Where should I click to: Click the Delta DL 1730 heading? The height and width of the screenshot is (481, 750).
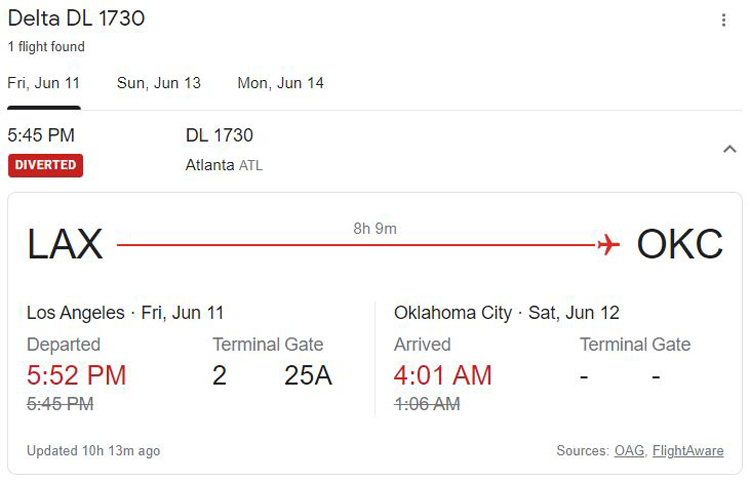(77, 19)
